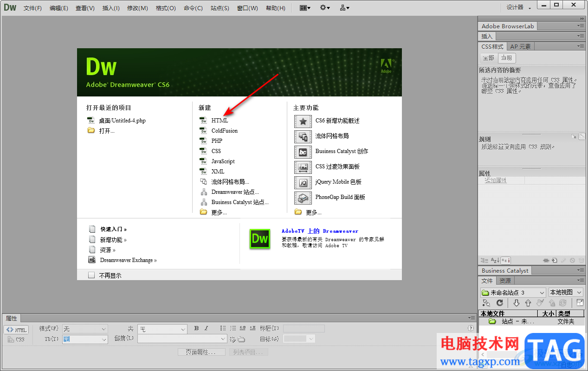This screenshot has height=371, width=588.
Task: Open recent file 桌面/Untitled-4.php
Action: tap(123, 121)
